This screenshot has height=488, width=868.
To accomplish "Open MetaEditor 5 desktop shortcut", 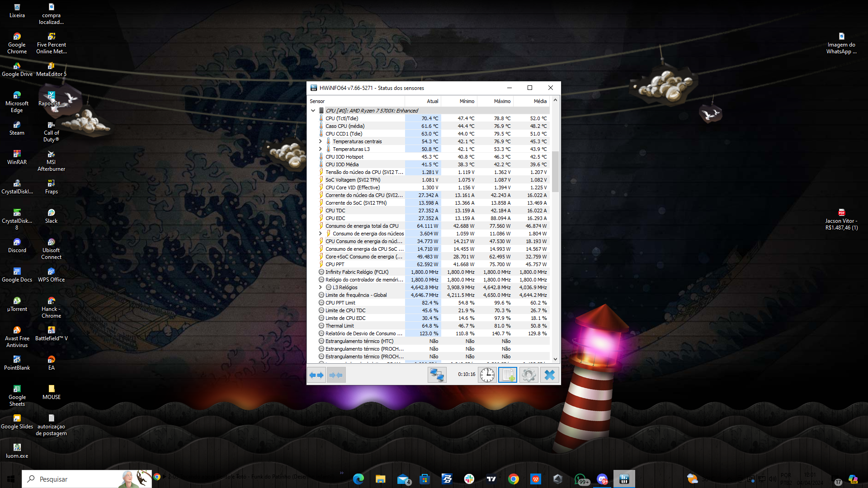I will tap(51, 70).
